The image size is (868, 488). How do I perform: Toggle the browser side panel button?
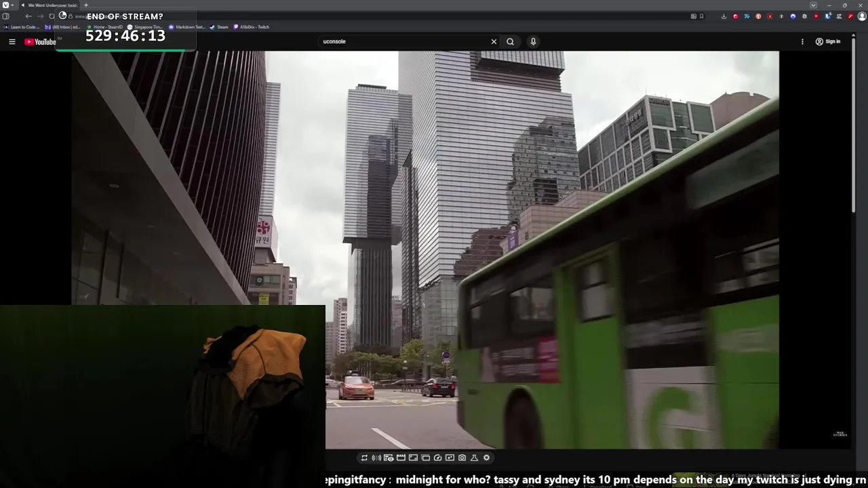5,16
